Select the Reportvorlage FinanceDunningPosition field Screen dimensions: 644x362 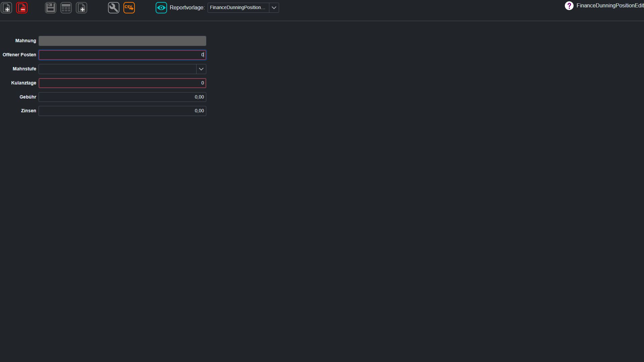tap(238, 8)
